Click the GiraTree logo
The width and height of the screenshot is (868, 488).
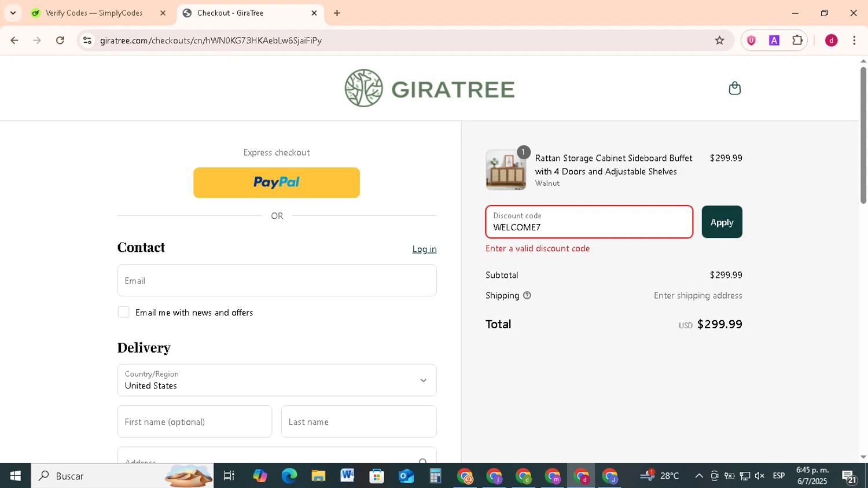pyautogui.click(x=429, y=88)
